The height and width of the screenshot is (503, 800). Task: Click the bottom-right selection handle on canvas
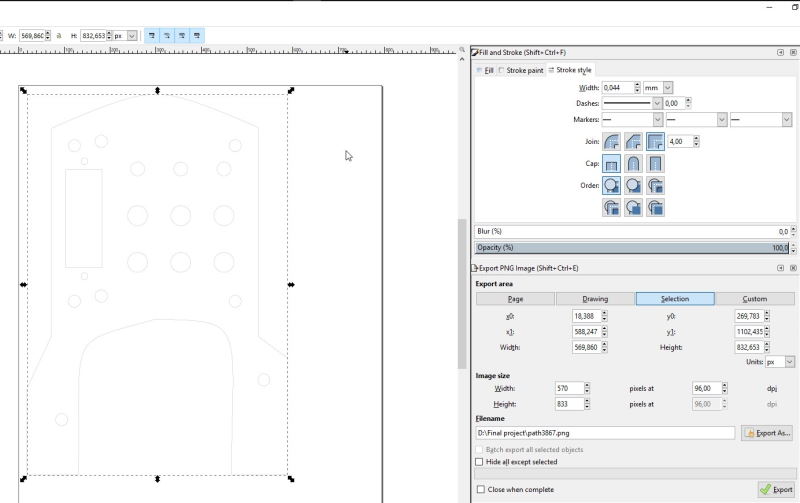tap(291, 479)
